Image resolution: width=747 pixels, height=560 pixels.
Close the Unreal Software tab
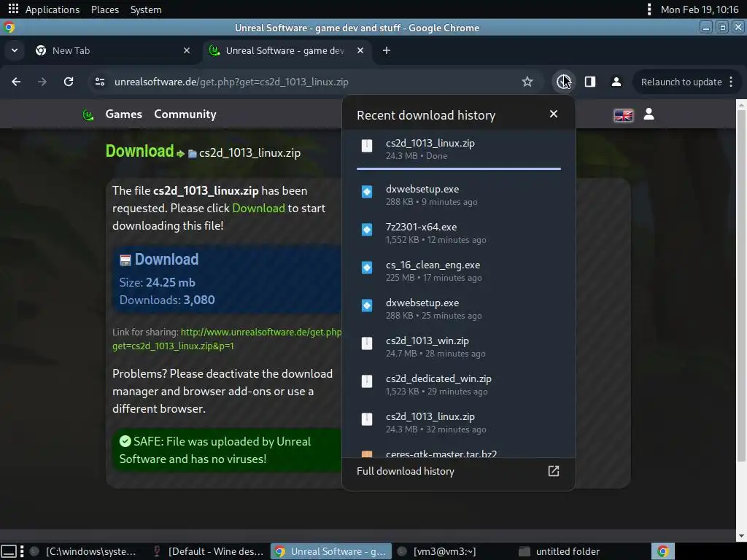360,50
